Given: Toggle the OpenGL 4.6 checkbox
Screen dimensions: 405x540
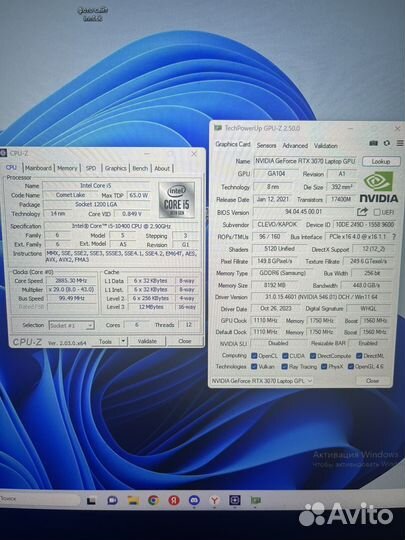Looking at the screenshot, I should [x=351, y=367].
